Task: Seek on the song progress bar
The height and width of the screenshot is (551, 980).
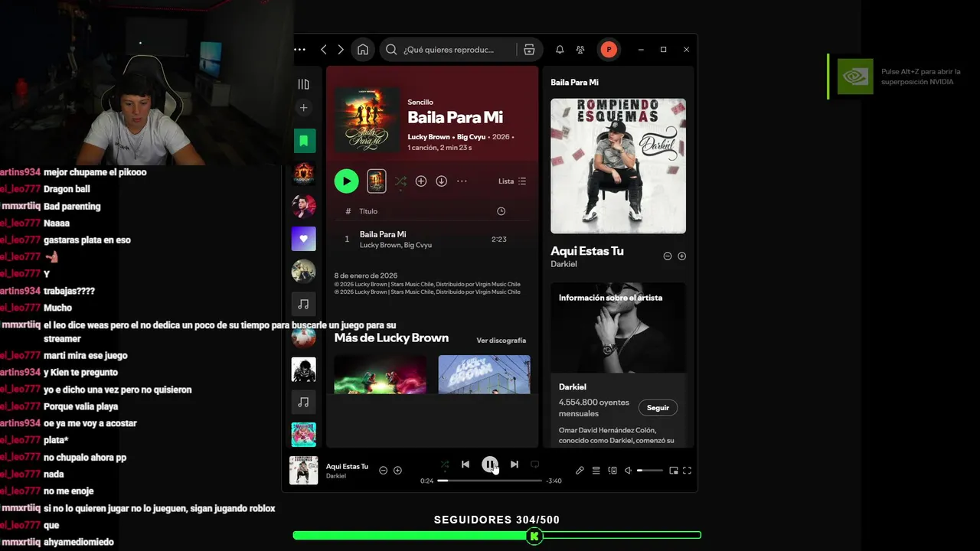Action: click(489, 481)
